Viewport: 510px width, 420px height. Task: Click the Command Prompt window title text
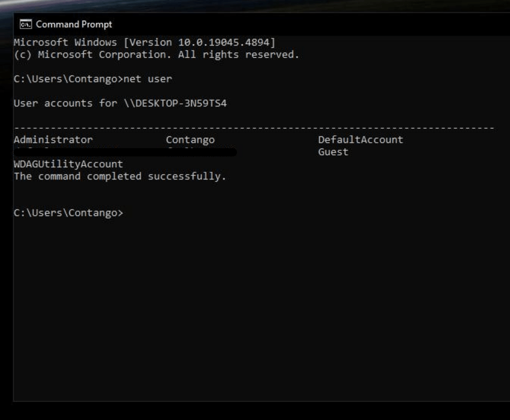point(74,24)
